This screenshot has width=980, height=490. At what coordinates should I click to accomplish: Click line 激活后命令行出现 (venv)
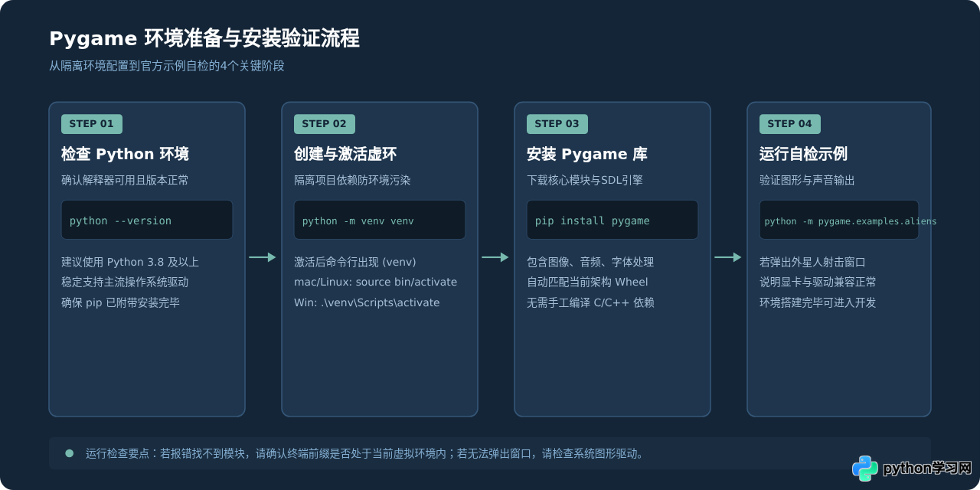click(355, 262)
